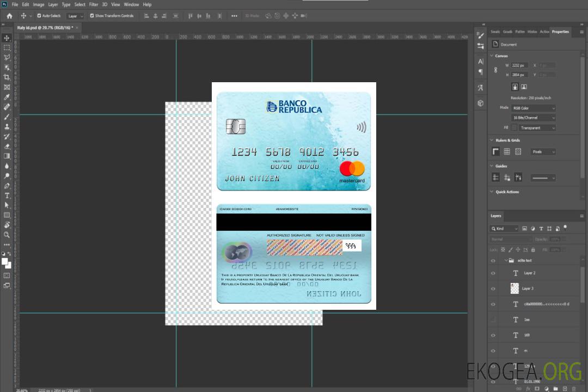Select the Clone Stamp tool

point(7,126)
